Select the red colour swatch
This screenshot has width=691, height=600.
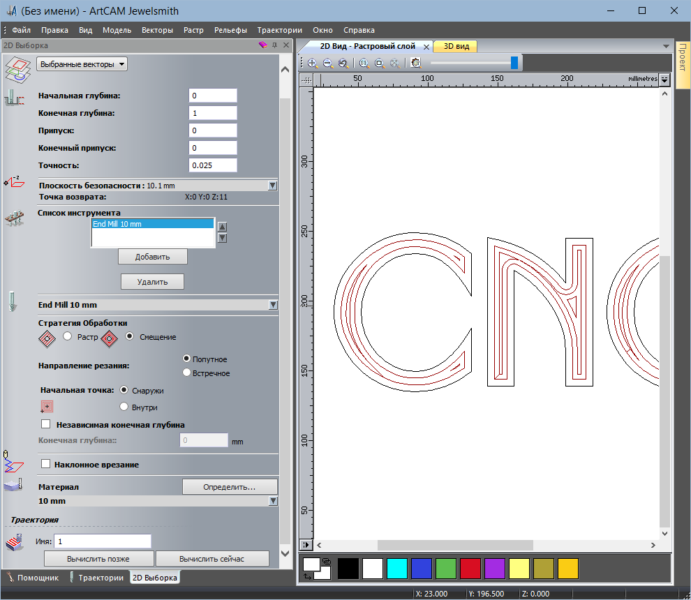(x=470, y=568)
